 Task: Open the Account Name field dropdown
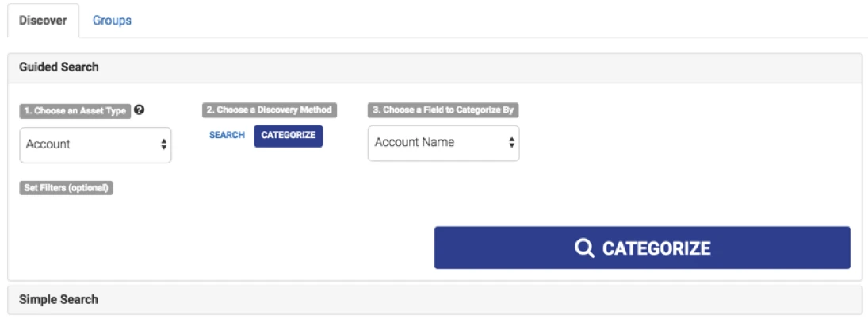[x=443, y=143]
